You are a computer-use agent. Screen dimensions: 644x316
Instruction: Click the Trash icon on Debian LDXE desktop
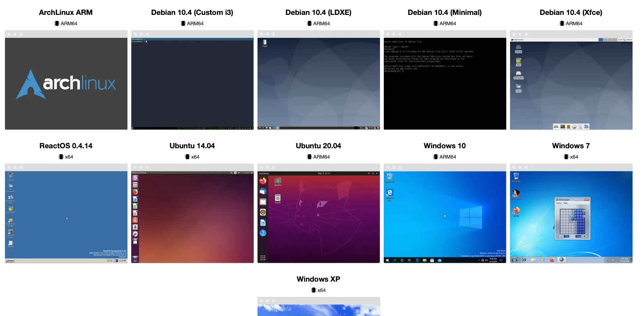[x=265, y=43]
